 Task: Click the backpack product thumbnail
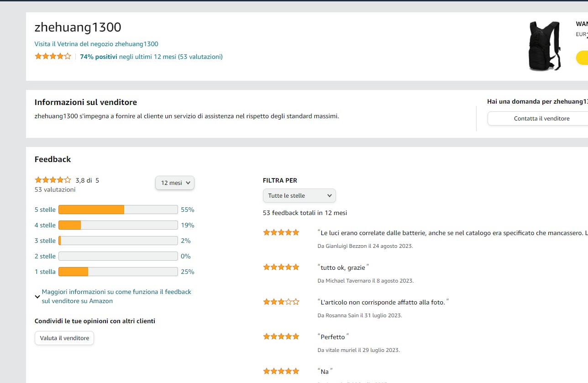point(544,46)
